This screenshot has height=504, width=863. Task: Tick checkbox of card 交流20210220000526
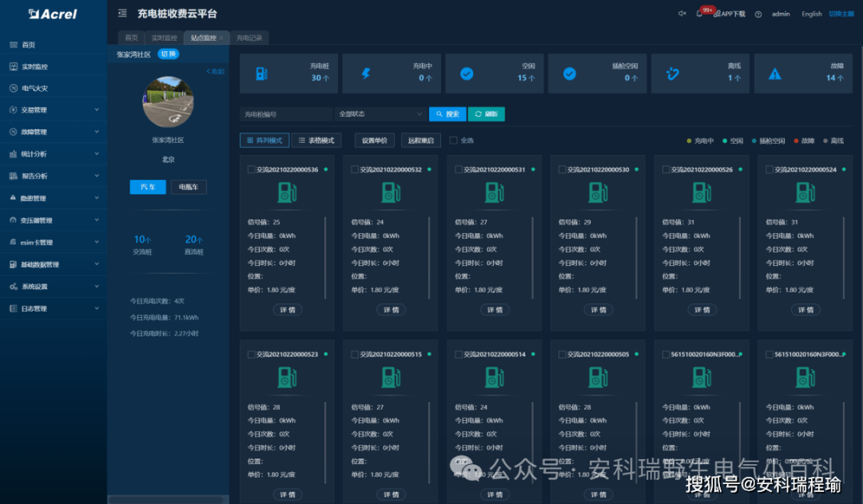point(666,169)
